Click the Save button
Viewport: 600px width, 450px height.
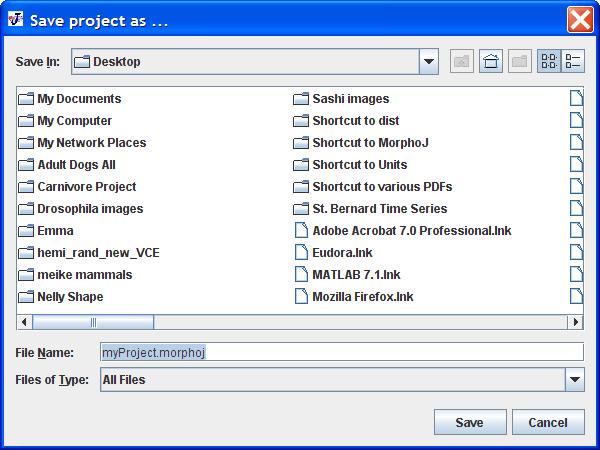(469, 422)
